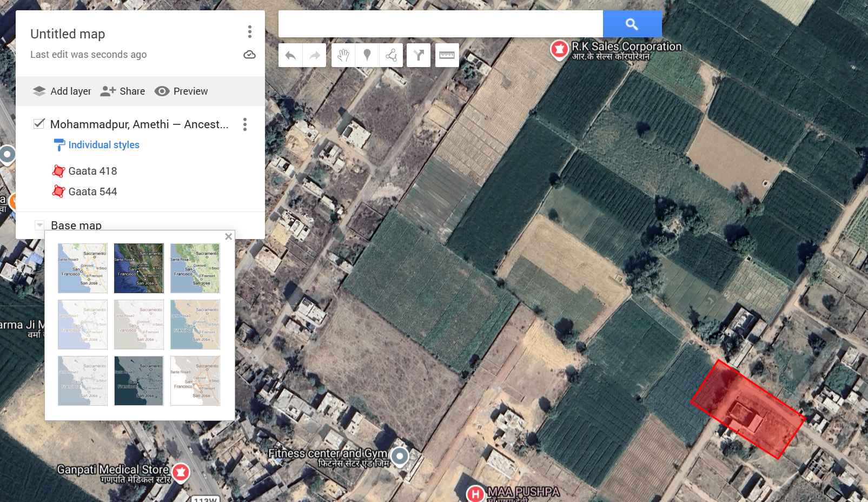Click the red polygon on the map
Image resolution: width=868 pixels, height=502 pixels.
[748, 409]
